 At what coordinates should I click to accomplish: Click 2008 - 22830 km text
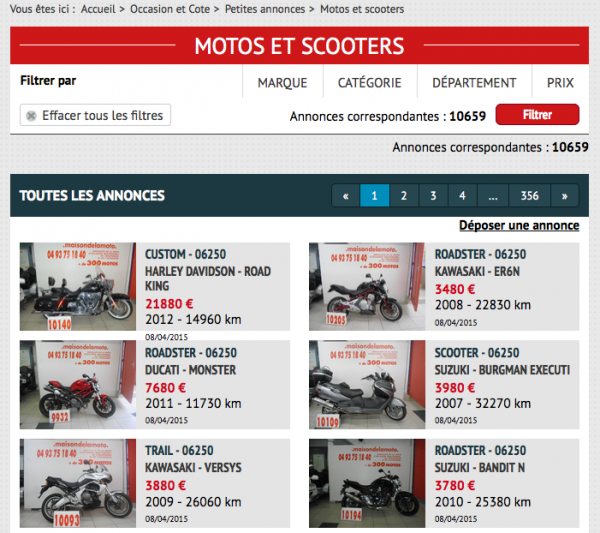point(483,305)
